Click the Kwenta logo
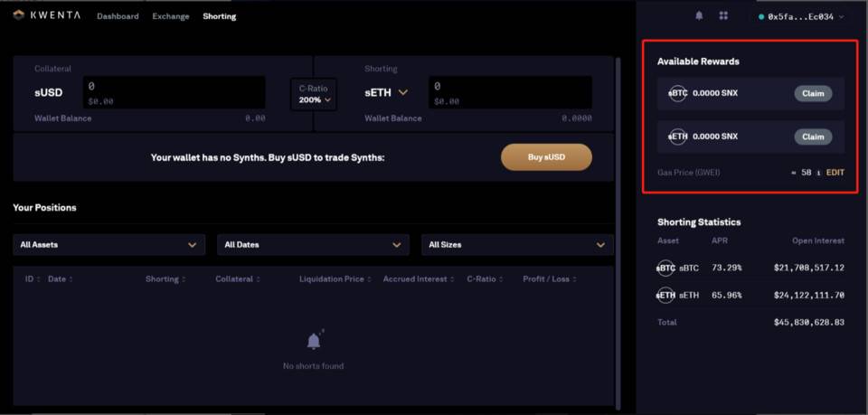 click(47, 16)
